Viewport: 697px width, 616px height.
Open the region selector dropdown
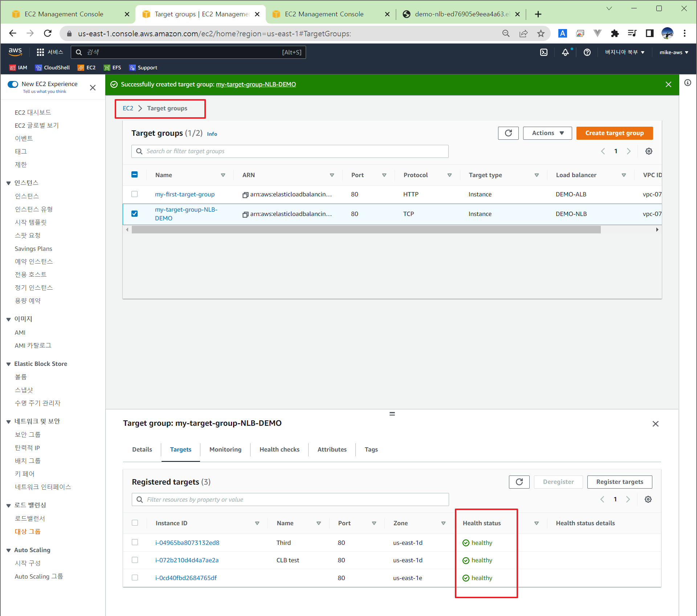tap(624, 52)
